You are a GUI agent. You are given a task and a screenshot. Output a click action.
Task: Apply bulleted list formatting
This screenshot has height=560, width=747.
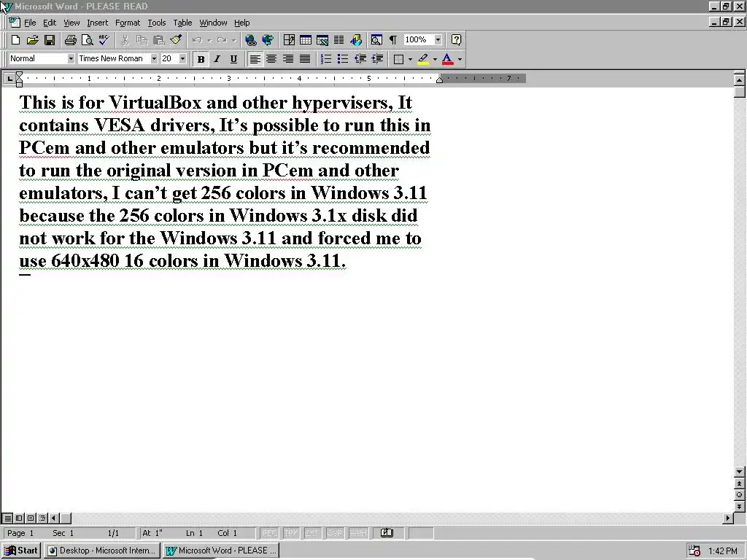[343, 59]
